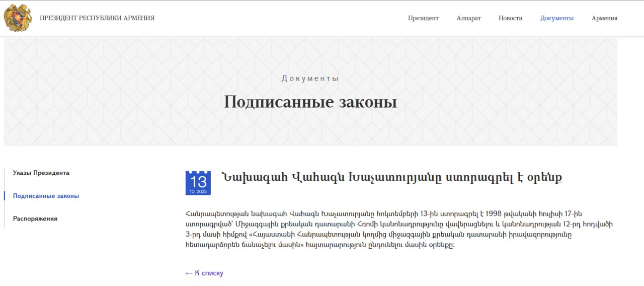Open the Аппарат navigation item
Viewport: 644px width, 286px height.
pos(468,18)
